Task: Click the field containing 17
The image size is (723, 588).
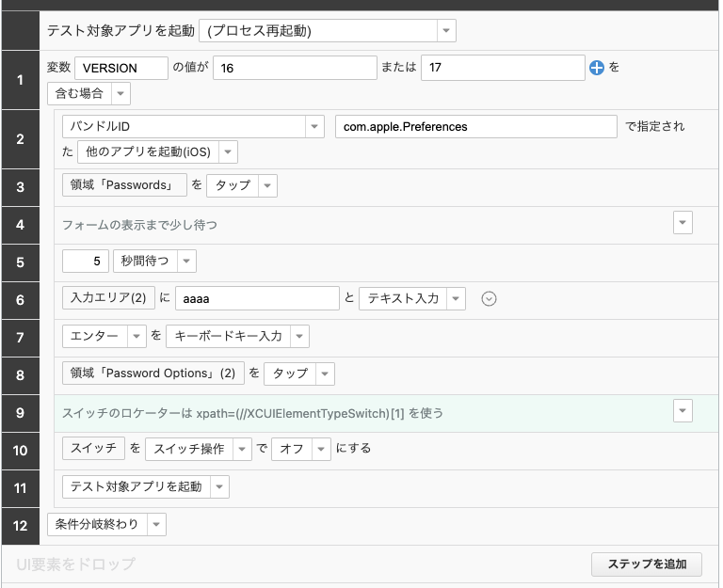Action: [503, 68]
